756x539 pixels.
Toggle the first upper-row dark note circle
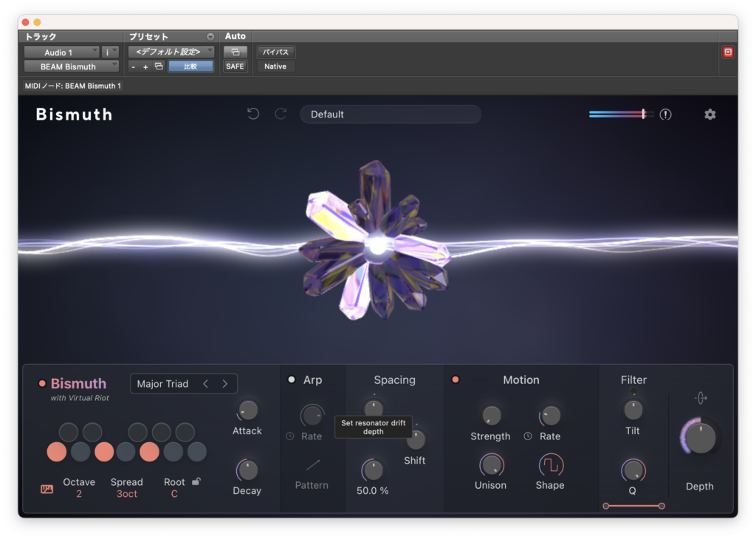[x=69, y=432]
